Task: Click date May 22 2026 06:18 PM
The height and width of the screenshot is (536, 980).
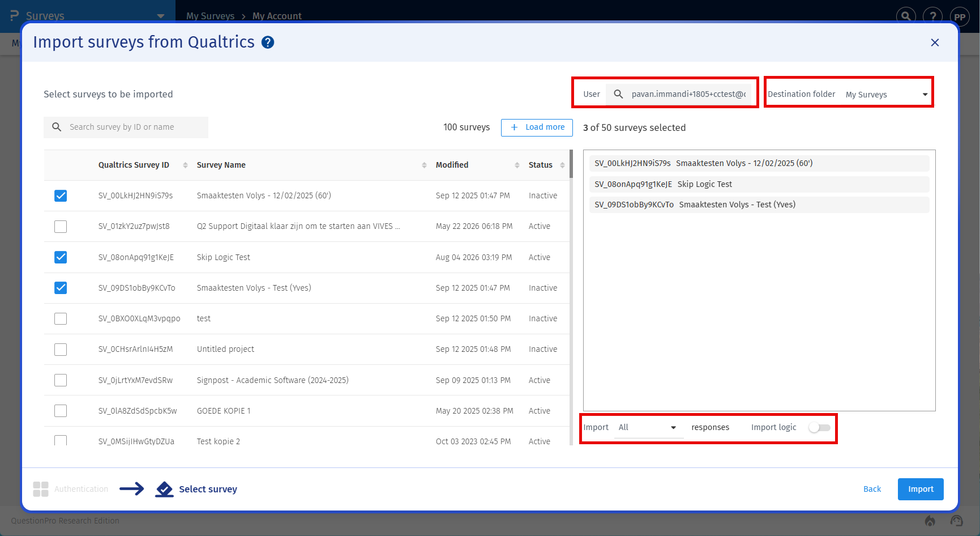Action: [x=474, y=227]
